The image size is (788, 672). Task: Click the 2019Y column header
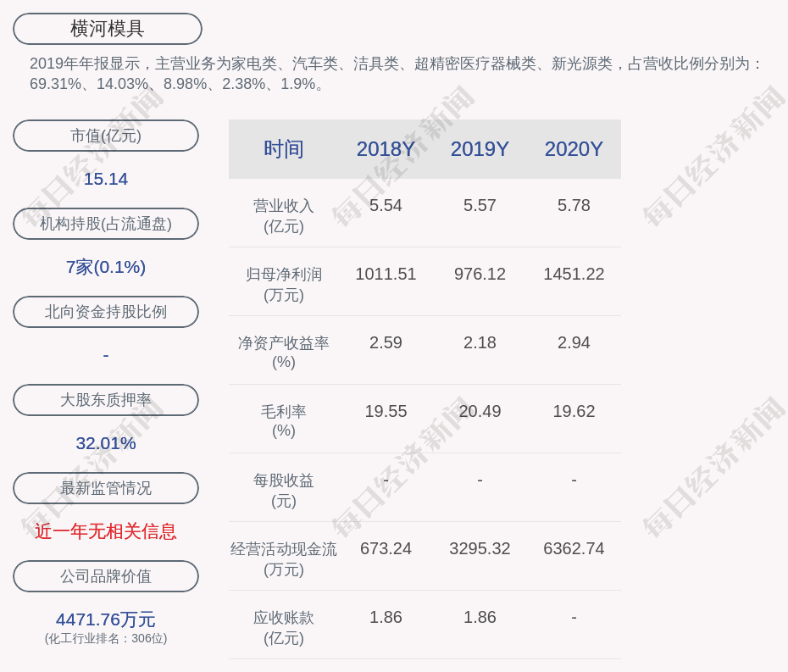coord(480,149)
